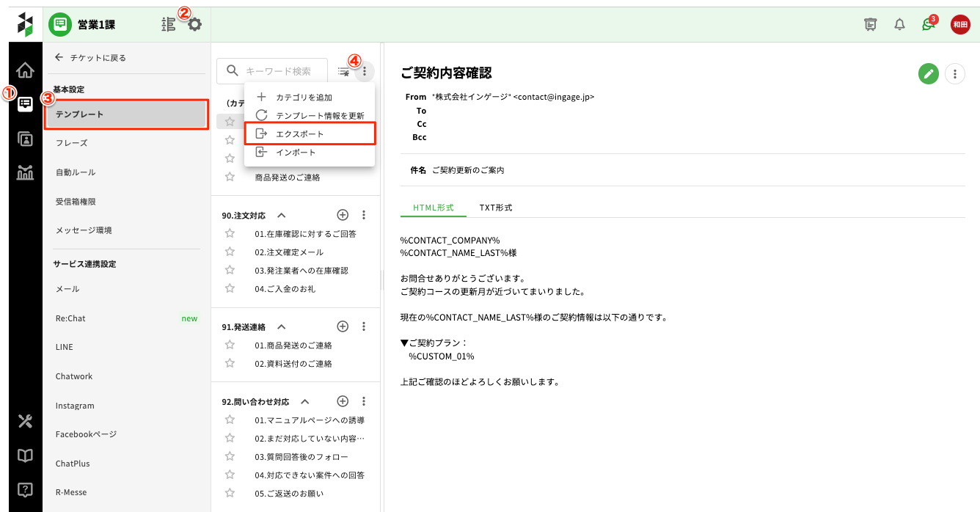Click the green pencil edit button

[929, 73]
